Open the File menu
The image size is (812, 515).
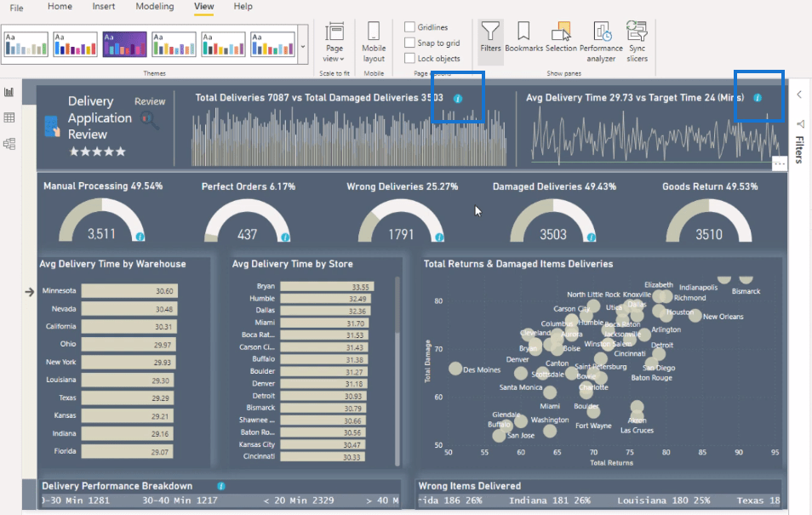coord(16,8)
